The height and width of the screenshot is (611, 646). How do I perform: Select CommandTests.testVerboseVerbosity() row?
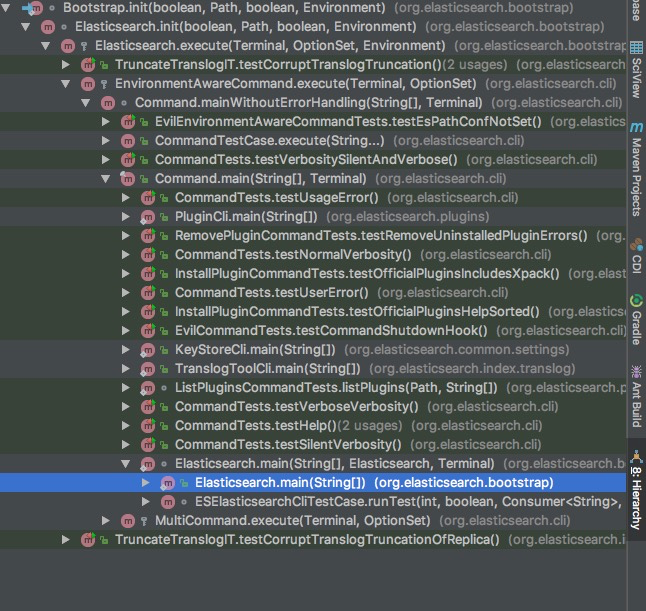click(x=313, y=407)
